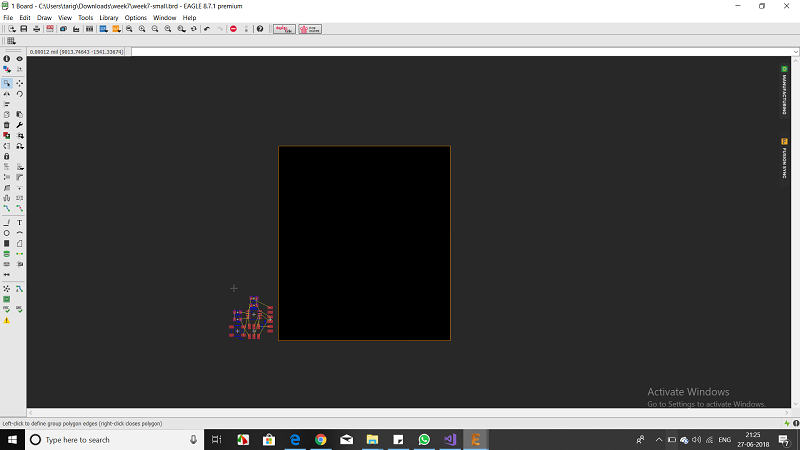
Task: Select the Polygon tool
Action: tap(19, 243)
